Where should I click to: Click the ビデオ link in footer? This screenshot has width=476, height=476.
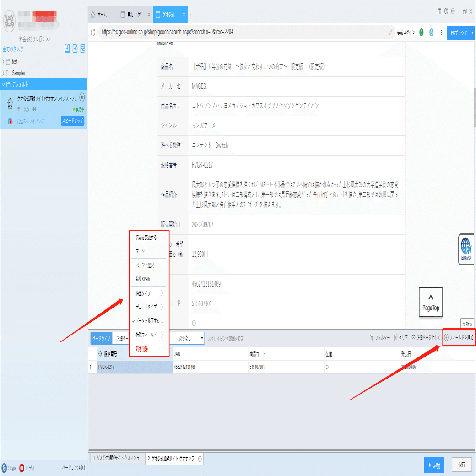(30, 468)
